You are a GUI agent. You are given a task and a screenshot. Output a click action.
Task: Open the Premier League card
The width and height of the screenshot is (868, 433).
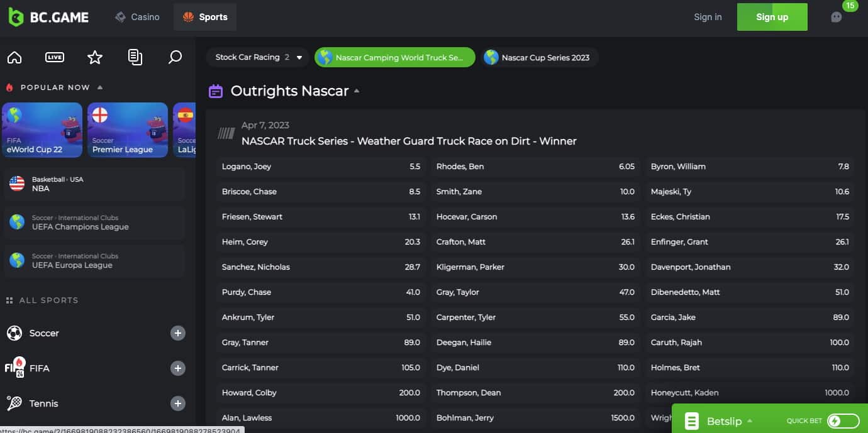coord(128,130)
